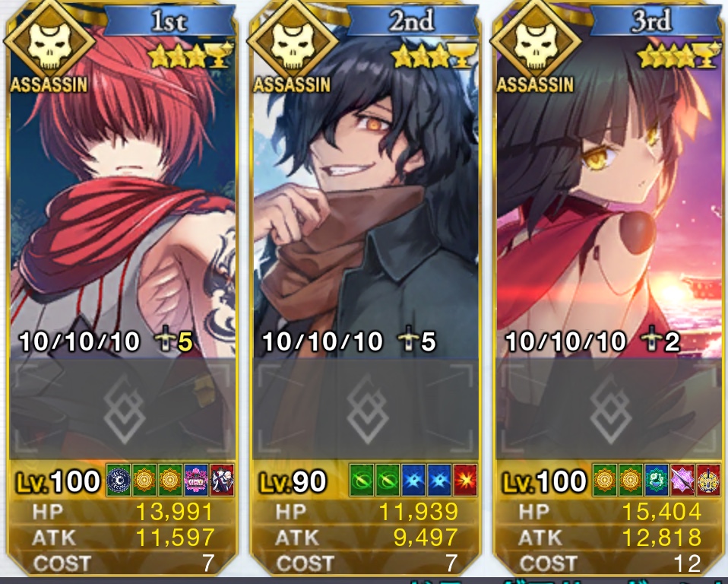Select the magenta spear code on the 3rd card

pyautogui.click(x=682, y=481)
